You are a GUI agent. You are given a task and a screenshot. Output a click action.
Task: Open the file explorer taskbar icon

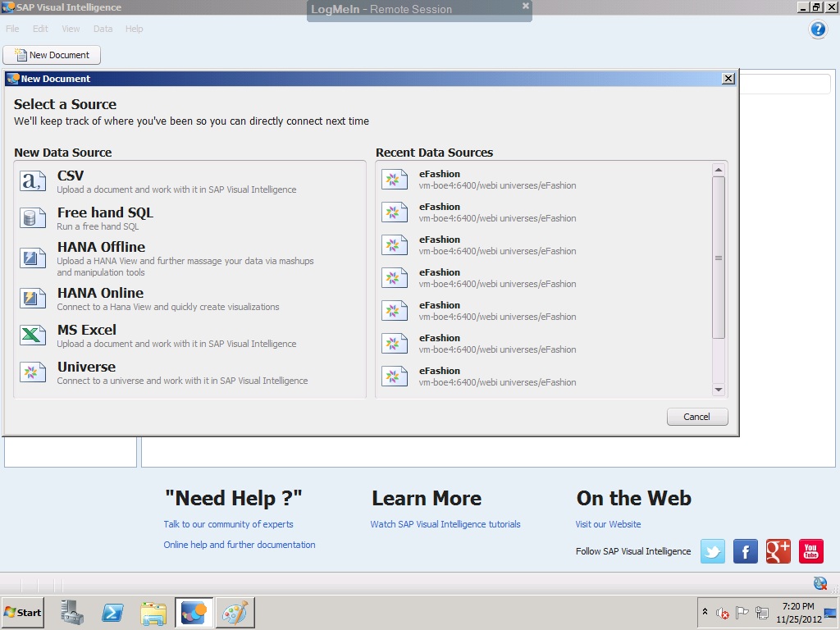coord(153,612)
